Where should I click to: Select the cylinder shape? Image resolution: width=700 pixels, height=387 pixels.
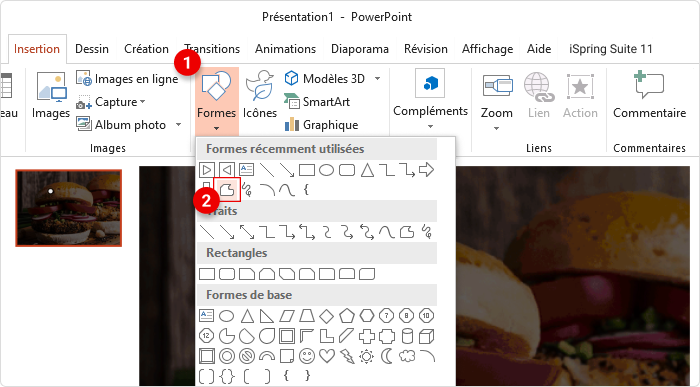pos(407,336)
